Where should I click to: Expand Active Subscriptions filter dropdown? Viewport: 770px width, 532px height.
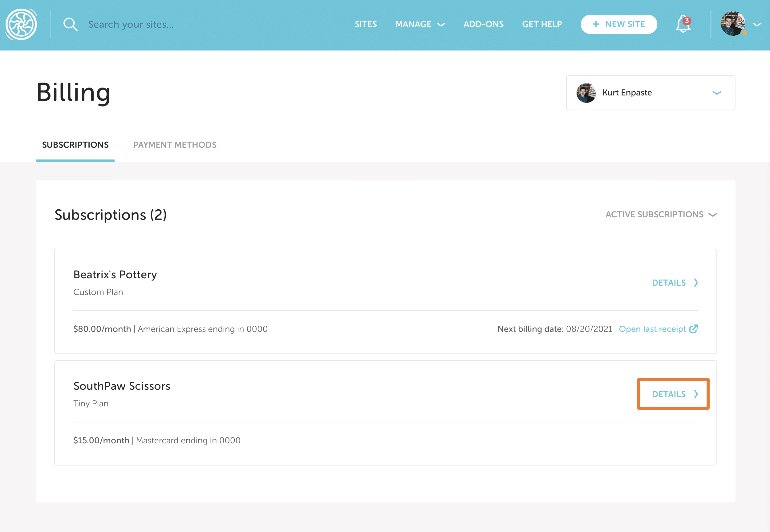pos(661,214)
